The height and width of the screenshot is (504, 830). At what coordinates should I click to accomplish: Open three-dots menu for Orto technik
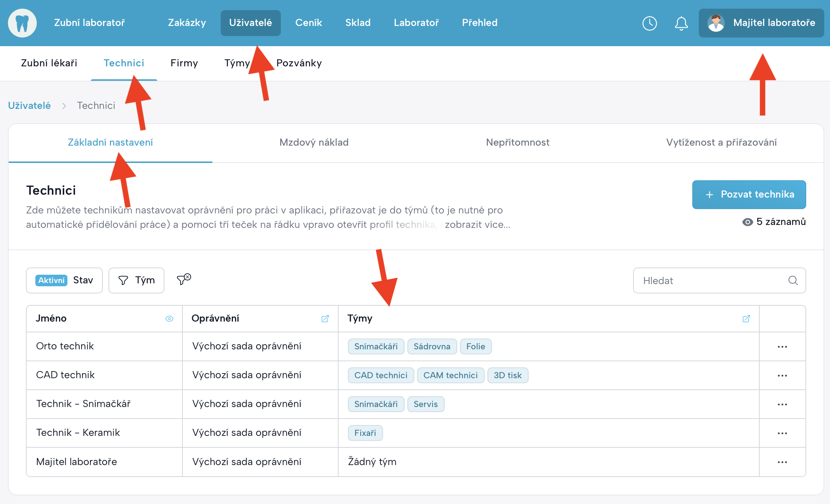coord(782,347)
